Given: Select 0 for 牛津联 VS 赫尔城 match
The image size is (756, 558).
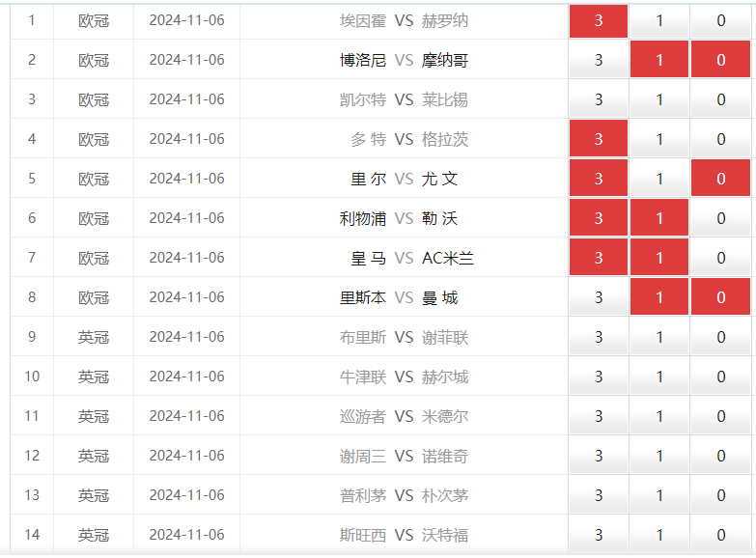Looking at the screenshot, I should click(721, 377).
